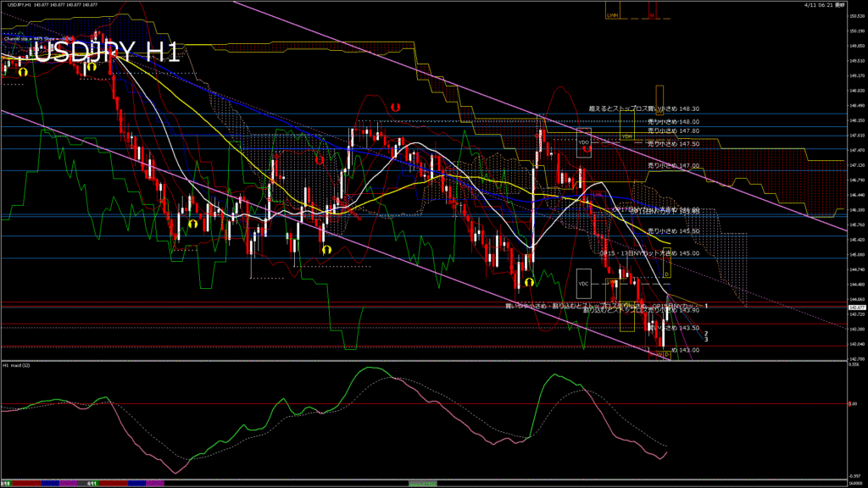Click the sell annotation at 147.00
This screenshot has height=488, width=868.
point(673,166)
